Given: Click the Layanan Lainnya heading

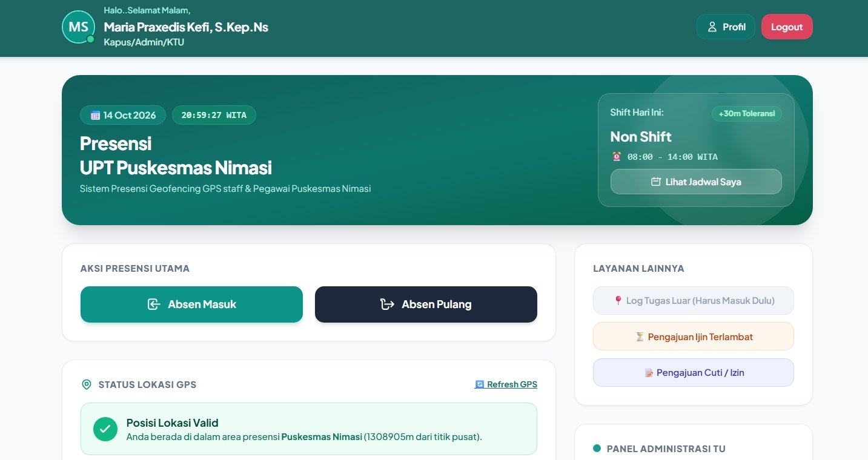Looking at the screenshot, I should [x=638, y=268].
